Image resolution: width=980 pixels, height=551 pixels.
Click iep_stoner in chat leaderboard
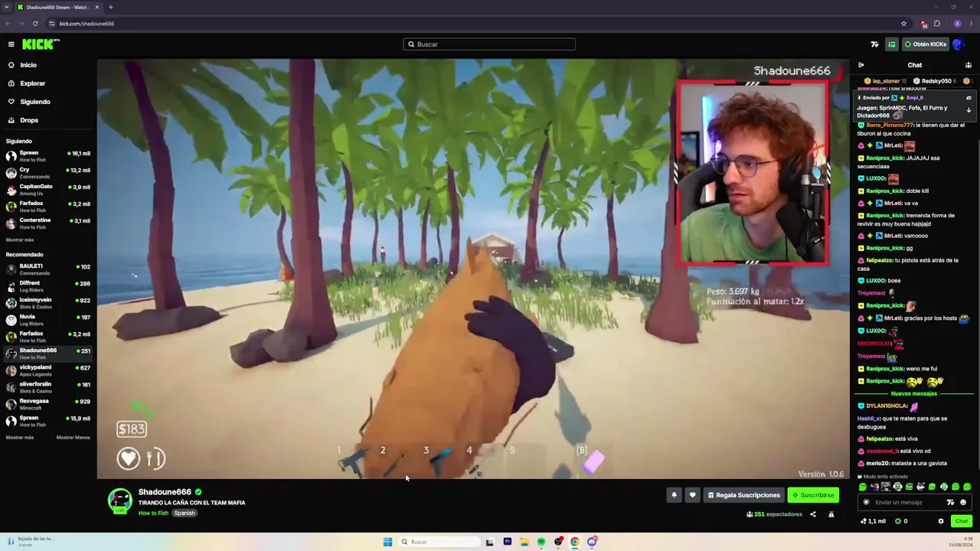pos(886,81)
